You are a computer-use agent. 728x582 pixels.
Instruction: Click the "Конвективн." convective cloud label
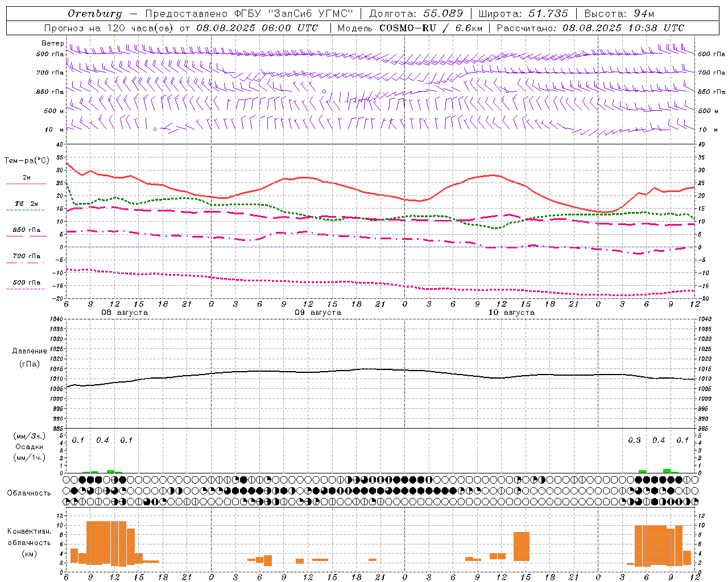click(29, 531)
